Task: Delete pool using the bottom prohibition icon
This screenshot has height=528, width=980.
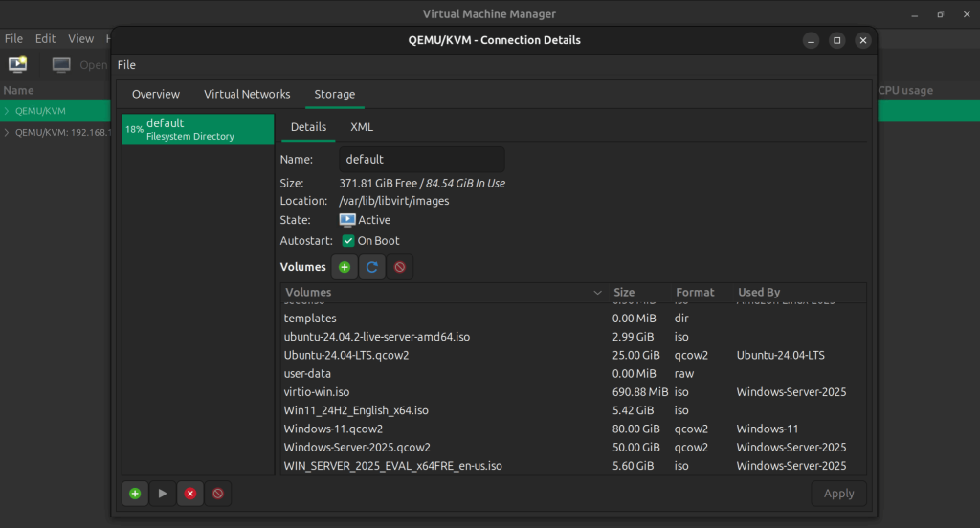Action: coord(217,494)
